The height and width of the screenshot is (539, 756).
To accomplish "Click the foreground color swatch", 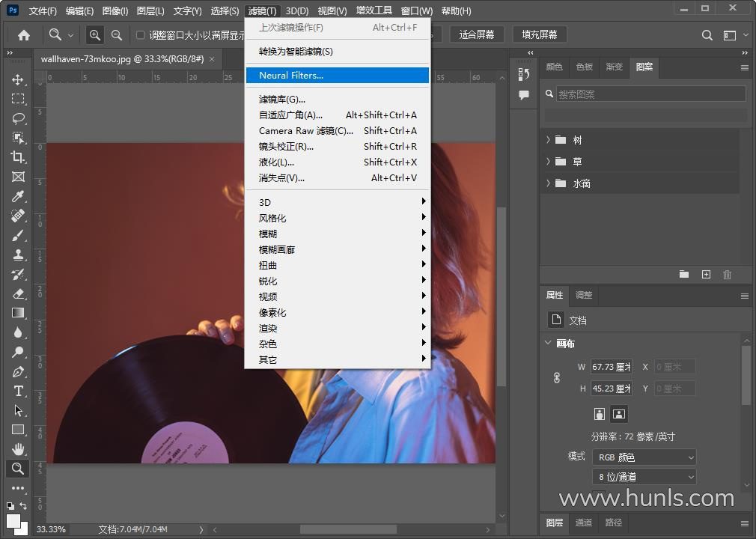I will coord(13,521).
